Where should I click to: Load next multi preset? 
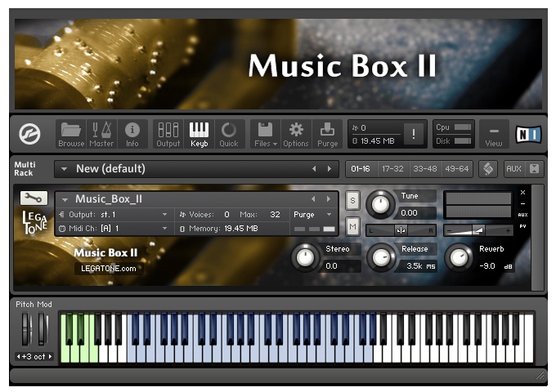pyautogui.click(x=330, y=169)
